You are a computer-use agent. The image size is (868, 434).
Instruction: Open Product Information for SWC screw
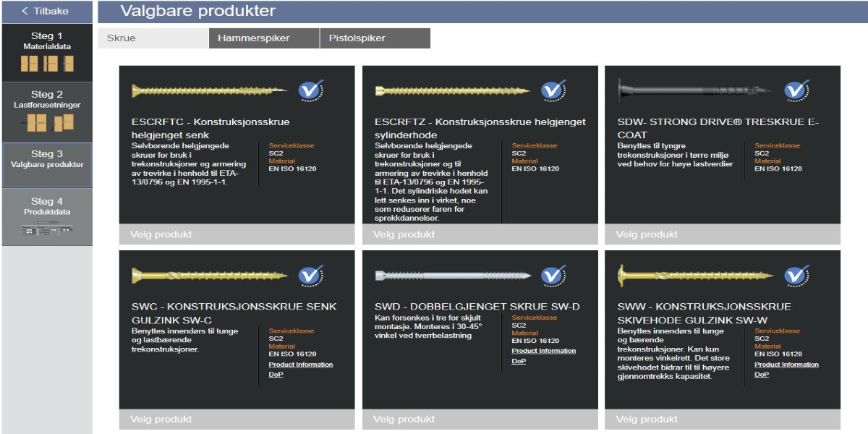pos(301,365)
